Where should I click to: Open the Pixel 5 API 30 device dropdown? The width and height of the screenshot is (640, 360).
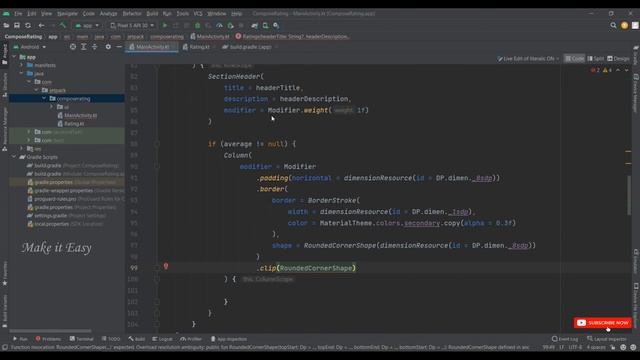click(x=132, y=25)
